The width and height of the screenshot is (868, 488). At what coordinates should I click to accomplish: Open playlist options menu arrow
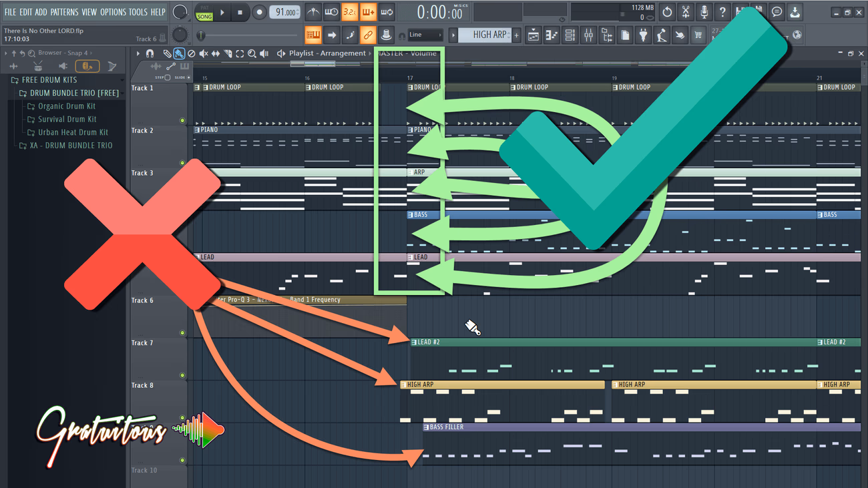click(x=138, y=53)
